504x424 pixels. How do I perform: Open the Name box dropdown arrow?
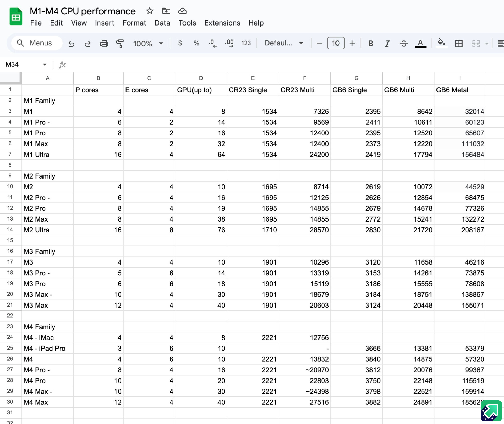click(x=44, y=64)
